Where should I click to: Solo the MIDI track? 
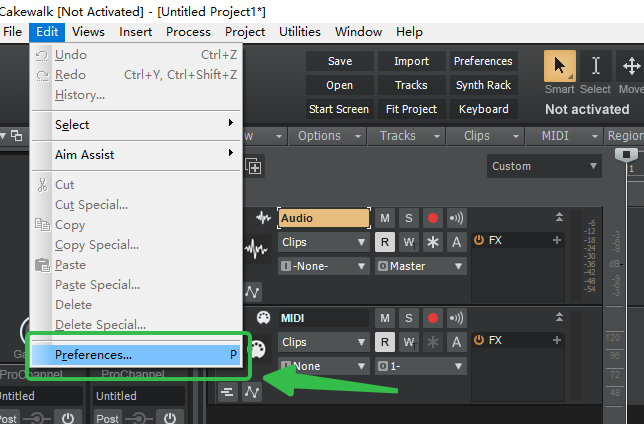pos(409,318)
